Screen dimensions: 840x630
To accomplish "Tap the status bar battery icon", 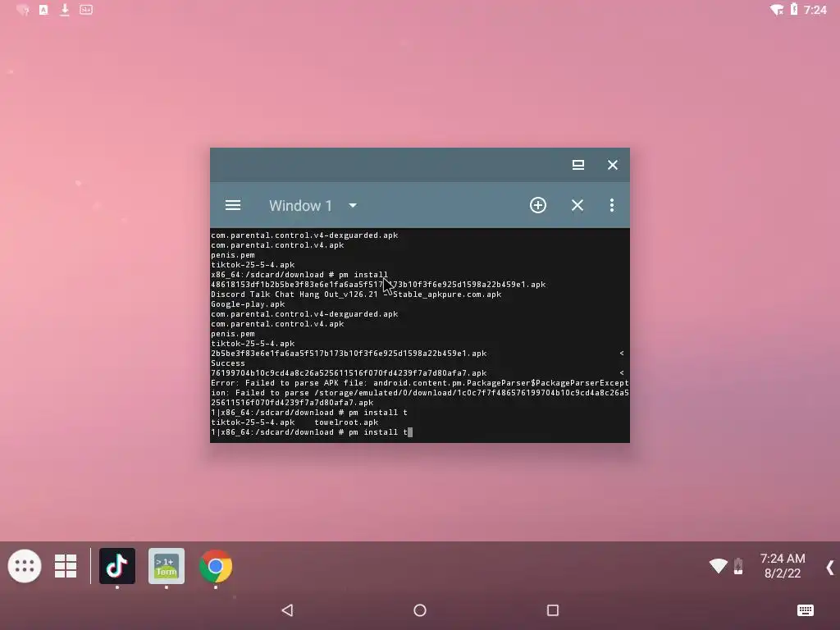I will coord(794,9).
